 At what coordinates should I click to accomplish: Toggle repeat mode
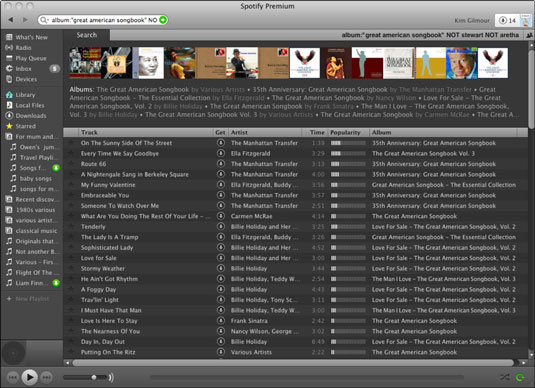tap(520, 377)
